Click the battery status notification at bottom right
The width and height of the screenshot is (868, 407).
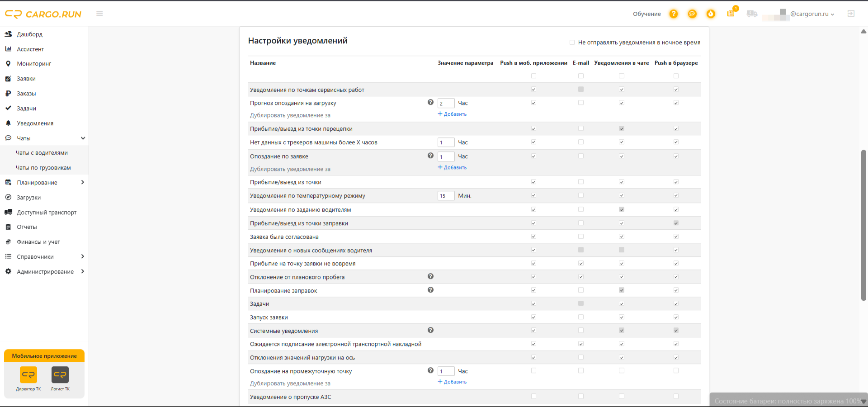pyautogui.click(x=788, y=401)
